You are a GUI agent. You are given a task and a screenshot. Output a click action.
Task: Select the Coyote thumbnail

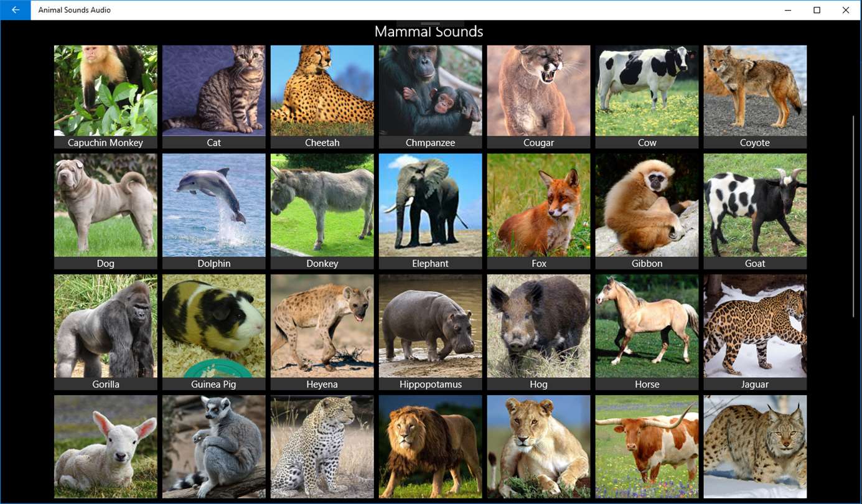click(x=756, y=97)
